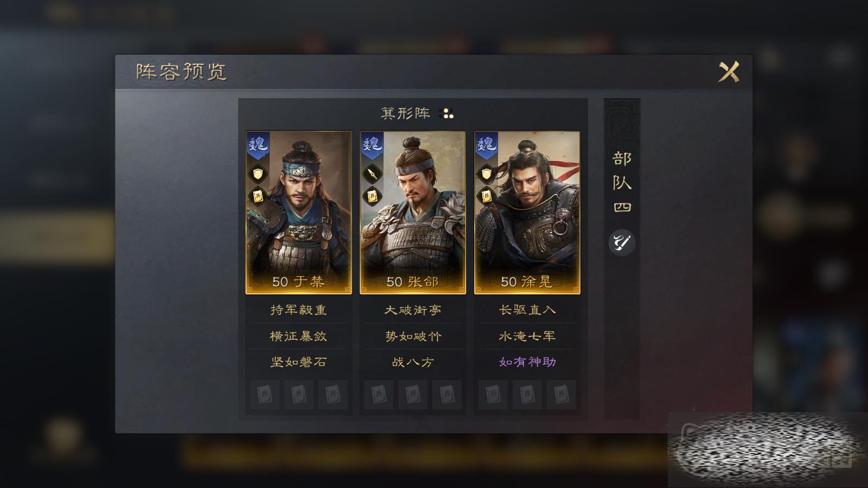Click the scroll book icon on 于禁's card
Viewport: 868px width, 488px height.
pyautogui.click(x=258, y=196)
